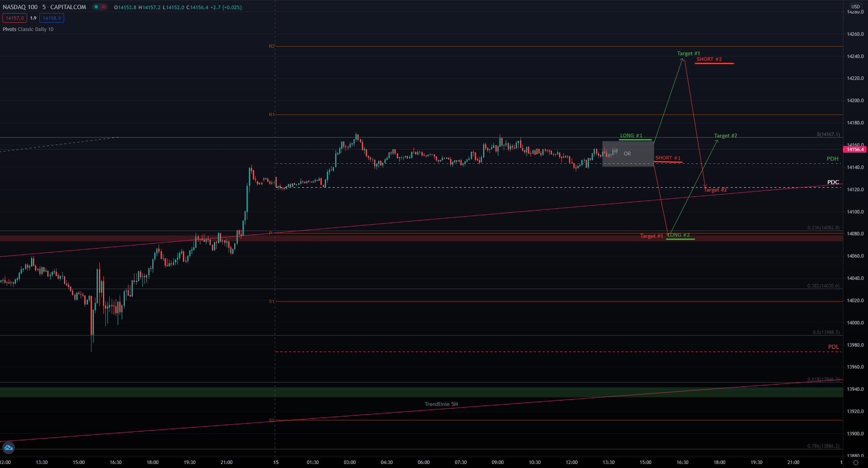The width and height of the screenshot is (868, 468).
Task: Click the dark red horizontal zone band
Action: pos(398,239)
